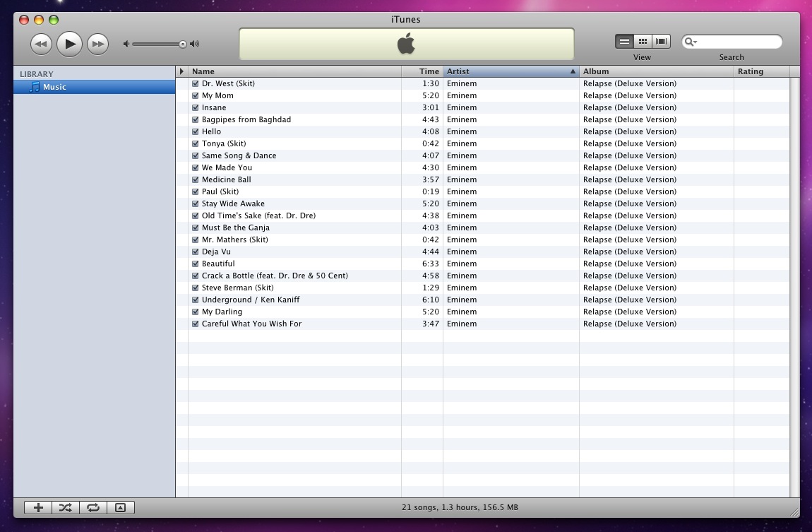Viewport: 812px width, 532px height.
Task: Click the high volume speaker icon
Action: [x=195, y=44]
